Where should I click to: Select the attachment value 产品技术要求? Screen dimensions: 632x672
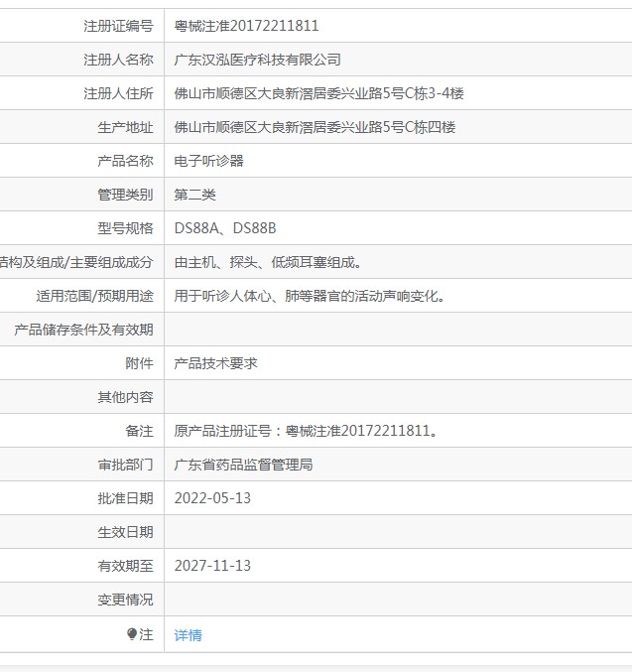point(215,363)
